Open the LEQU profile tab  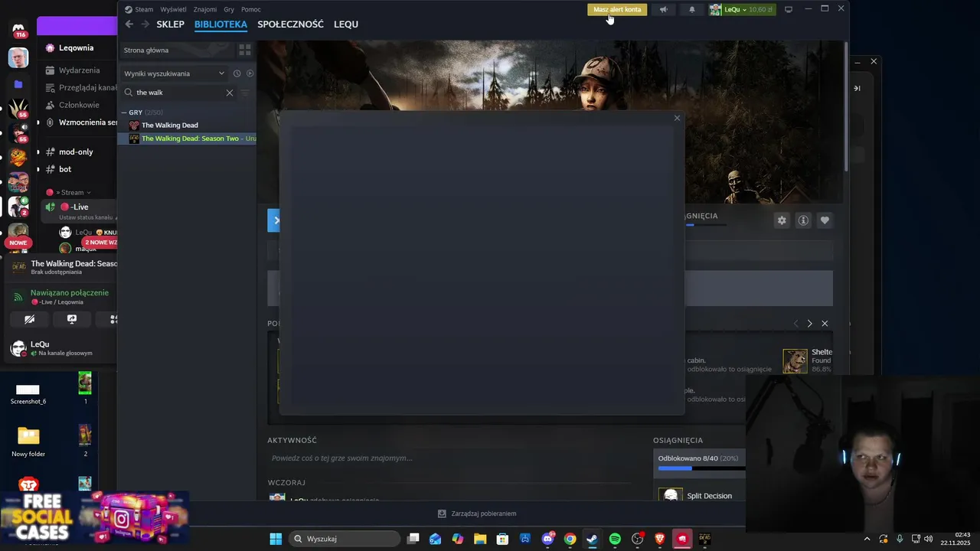click(x=346, y=24)
